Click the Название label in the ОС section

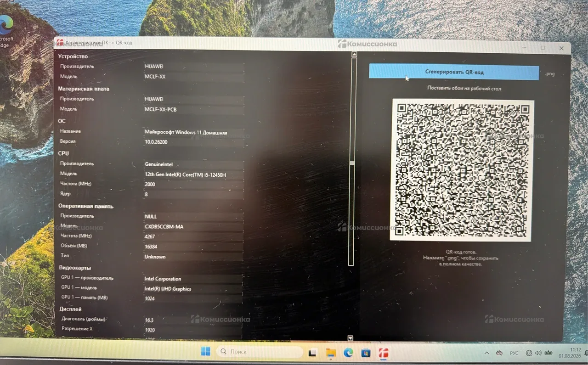70,131
